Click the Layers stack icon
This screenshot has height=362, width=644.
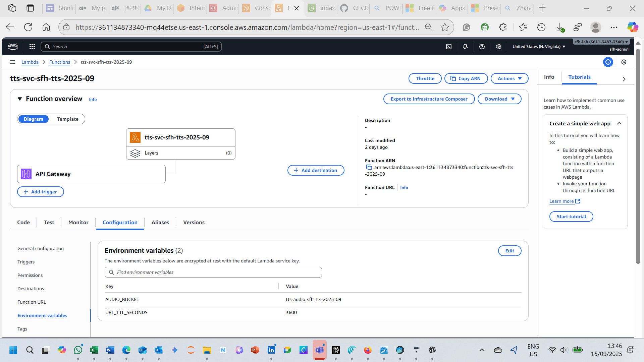coord(135,153)
